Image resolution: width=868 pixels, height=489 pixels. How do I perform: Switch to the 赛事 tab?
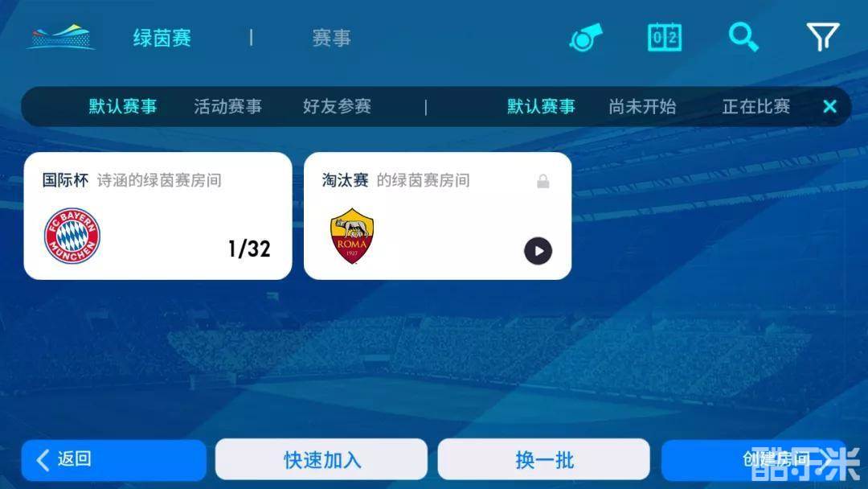(x=331, y=38)
